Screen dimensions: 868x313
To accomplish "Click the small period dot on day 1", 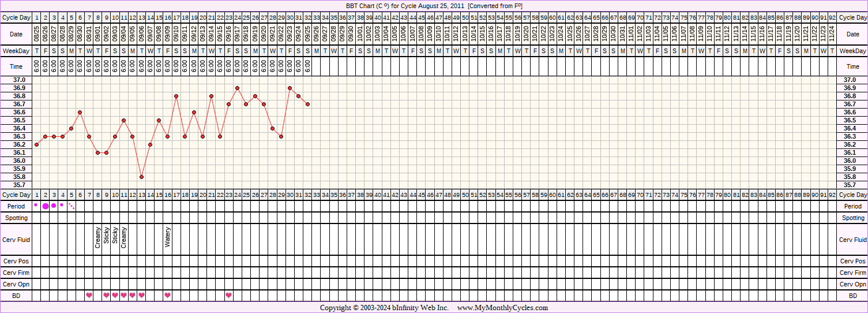I will tap(36, 205).
